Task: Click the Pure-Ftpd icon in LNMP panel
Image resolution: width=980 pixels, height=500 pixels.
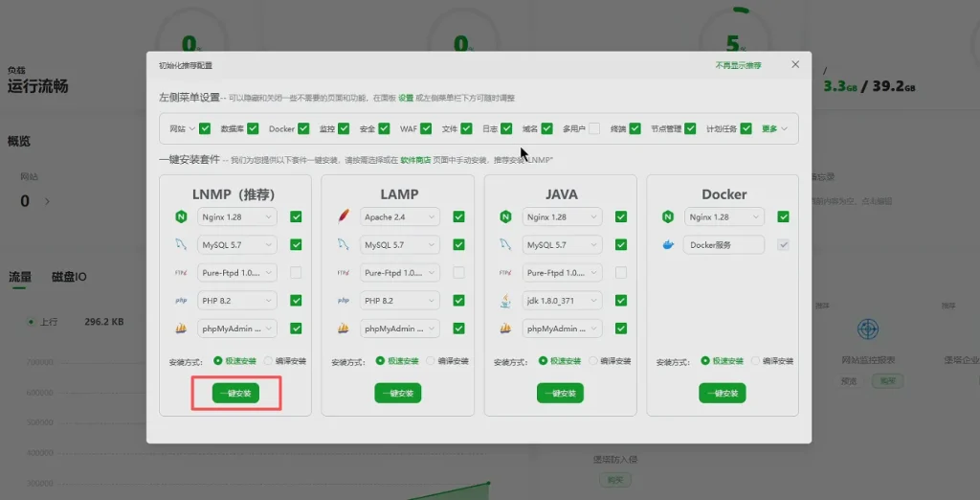Action: (x=180, y=273)
